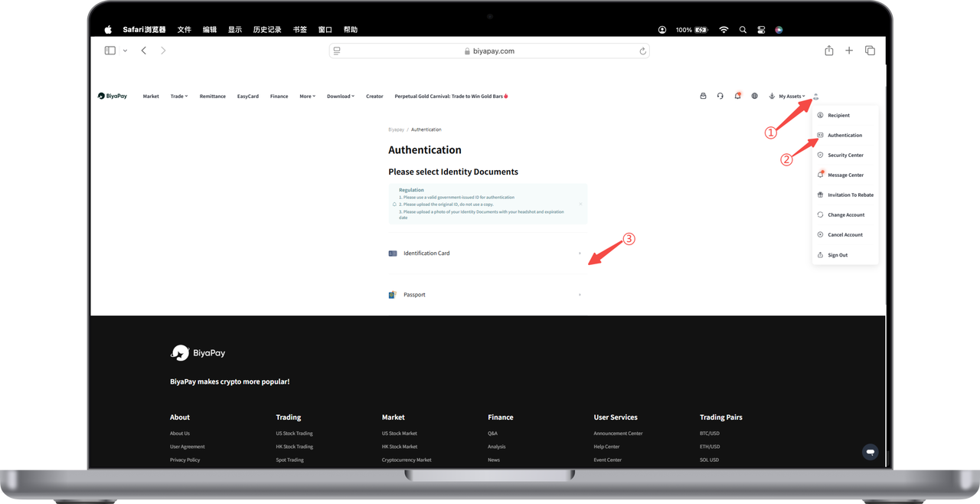Screen dimensions: 980x504
Task: Click the BiyaPay logo in navigation bar
Action: [113, 97]
